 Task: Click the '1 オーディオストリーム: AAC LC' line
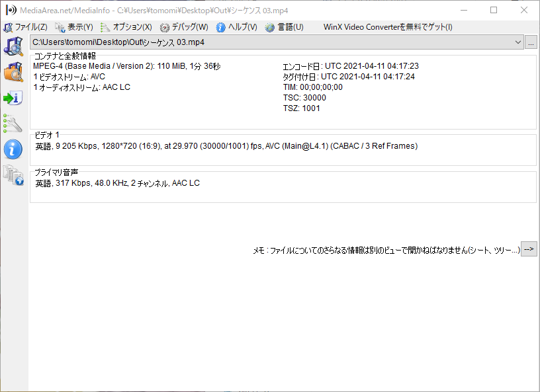pyautogui.click(x=81, y=87)
